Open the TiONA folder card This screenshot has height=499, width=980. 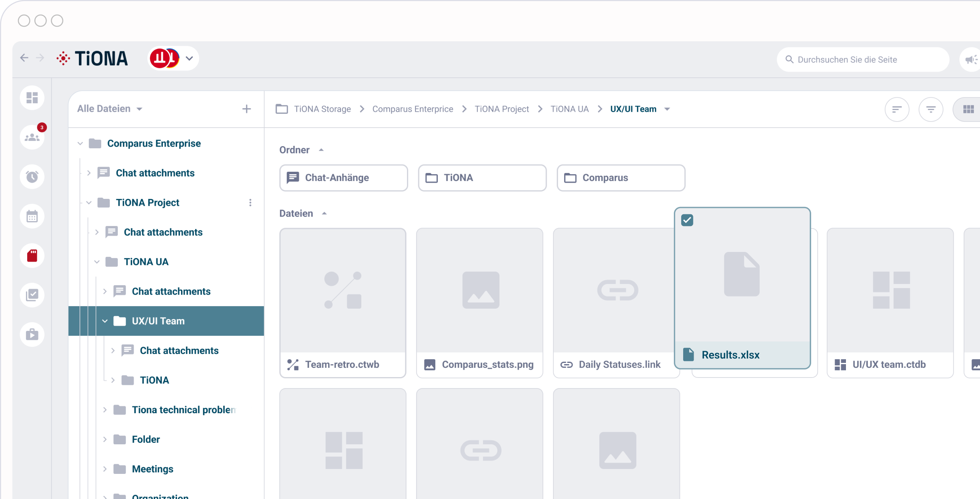(x=482, y=177)
